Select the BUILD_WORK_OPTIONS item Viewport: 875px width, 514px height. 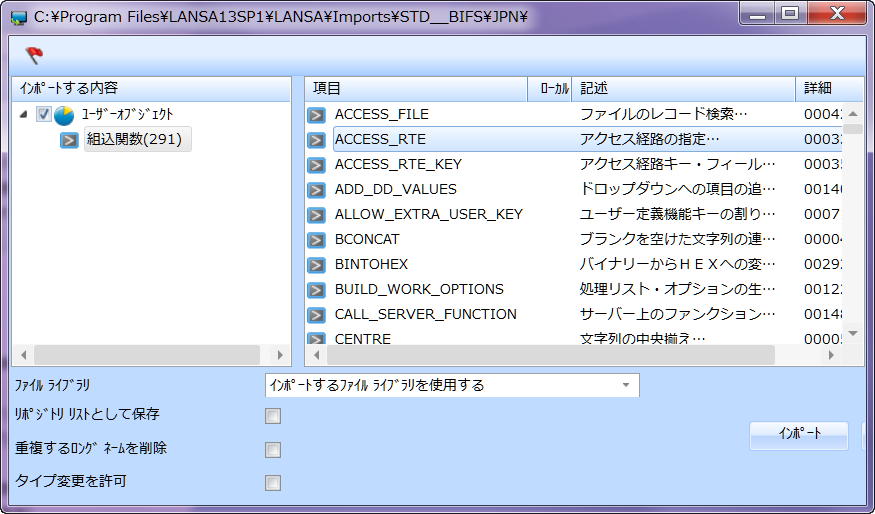[419, 290]
